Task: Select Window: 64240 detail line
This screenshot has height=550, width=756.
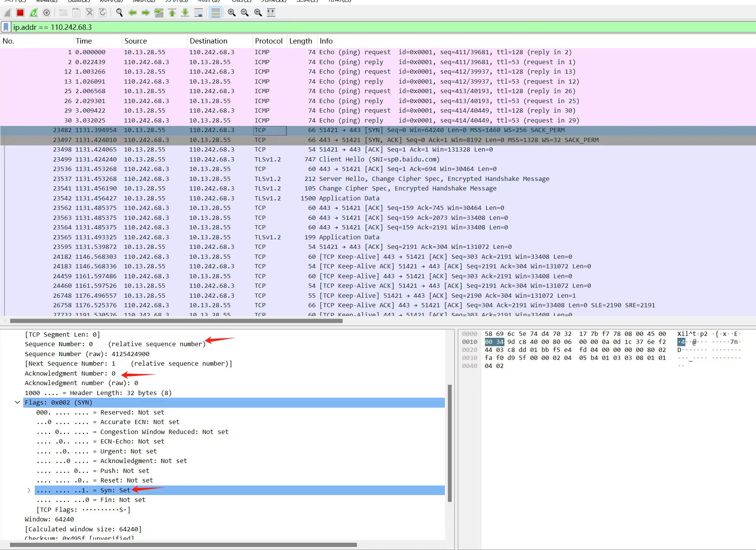Action: coord(49,519)
